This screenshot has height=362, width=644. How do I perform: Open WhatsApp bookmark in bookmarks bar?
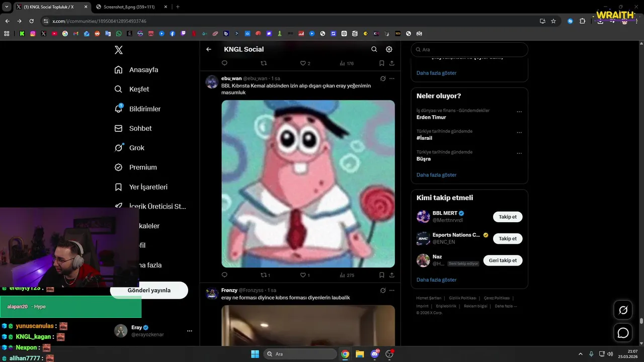click(x=119, y=34)
